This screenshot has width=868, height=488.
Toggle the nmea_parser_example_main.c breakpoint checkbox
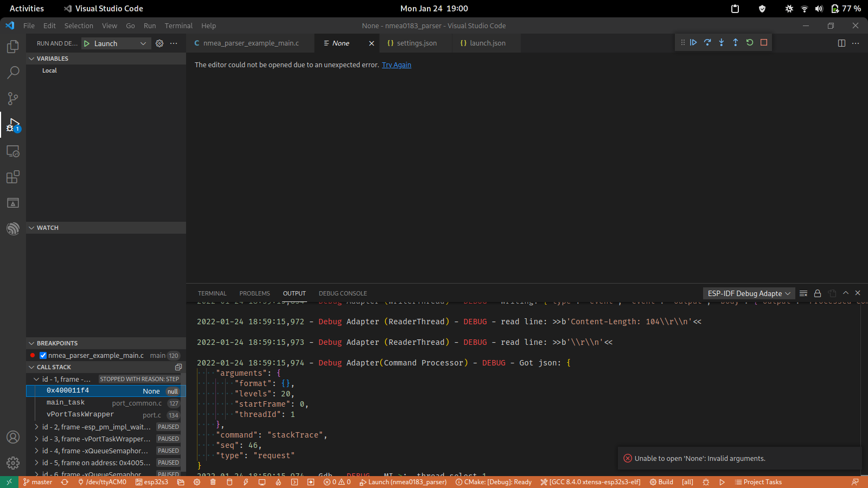42,355
